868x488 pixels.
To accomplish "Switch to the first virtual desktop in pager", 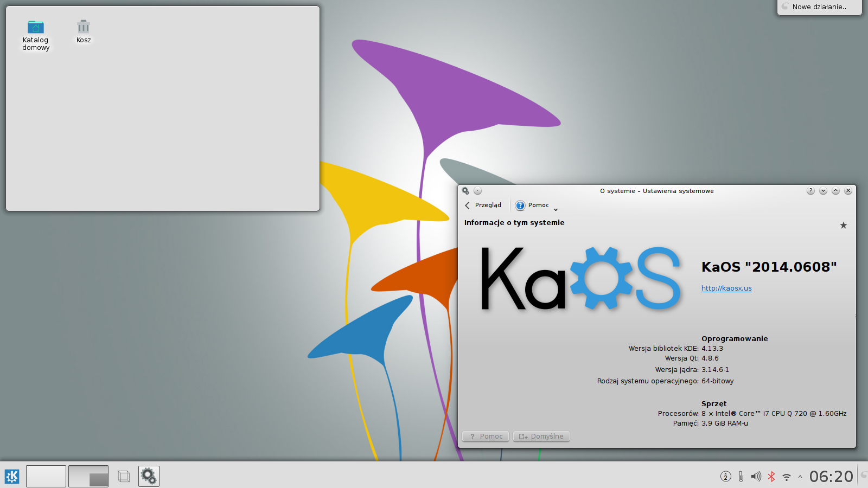I will [46, 476].
